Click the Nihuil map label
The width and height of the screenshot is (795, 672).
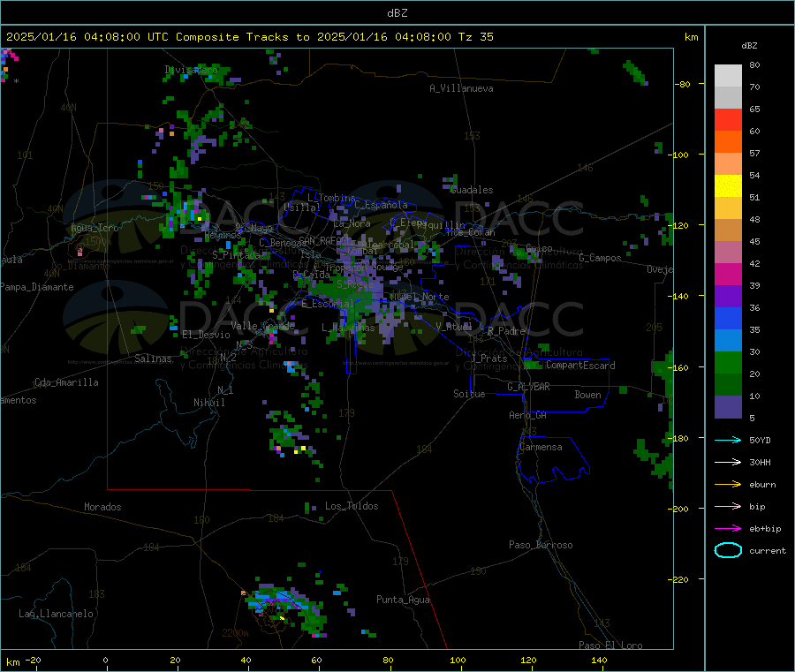[x=208, y=403]
